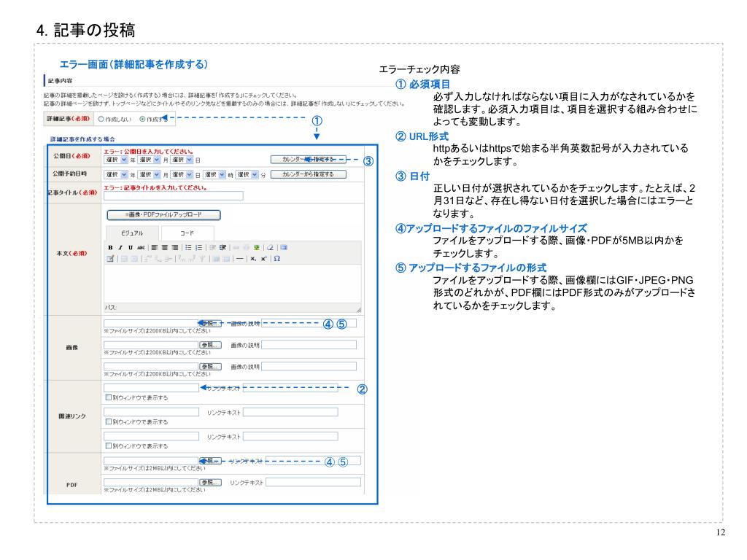747x560 pixels.
Task: Apply superscript formatting
Action: [263, 259]
